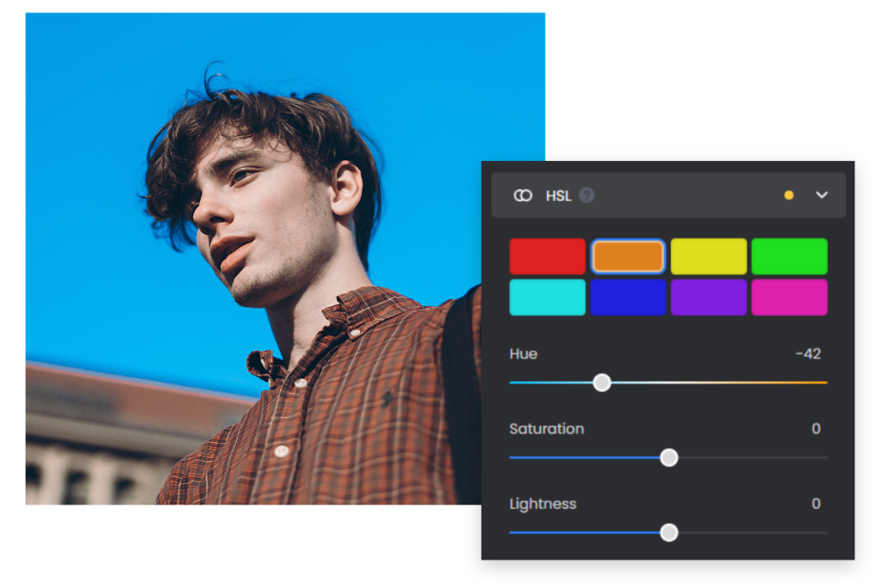This screenshot has height=588, width=882.
Task: Choose the yellow color swatch
Action: 709,257
